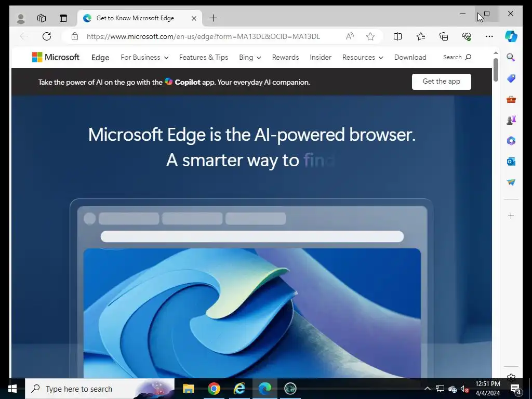This screenshot has width=532, height=399.
Task: Open the sidebar Games chess icon
Action: 511,120
